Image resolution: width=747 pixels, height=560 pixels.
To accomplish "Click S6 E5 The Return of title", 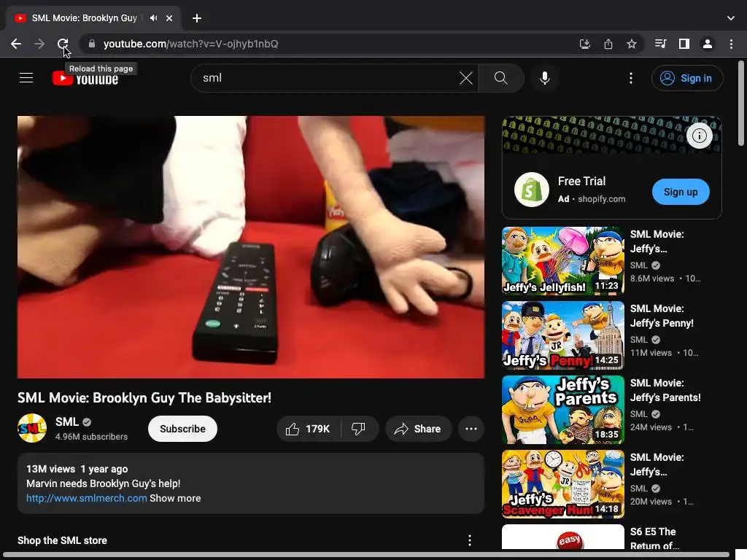I will [x=654, y=539].
